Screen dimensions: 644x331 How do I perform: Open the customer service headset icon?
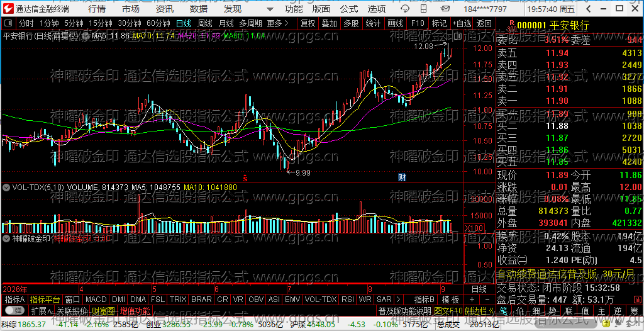(x=405, y=9)
